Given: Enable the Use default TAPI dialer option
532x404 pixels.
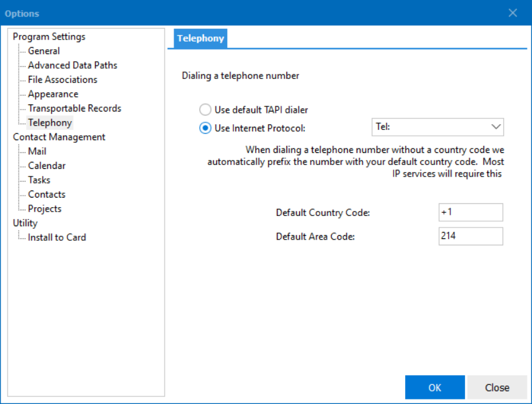Looking at the screenshot, I should [205, 109].
